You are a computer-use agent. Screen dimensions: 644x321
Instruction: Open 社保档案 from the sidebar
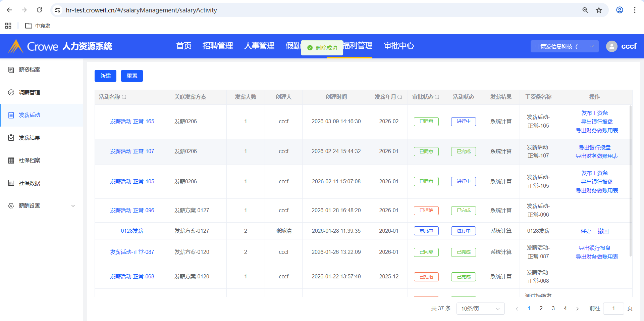tap(30, 160)
